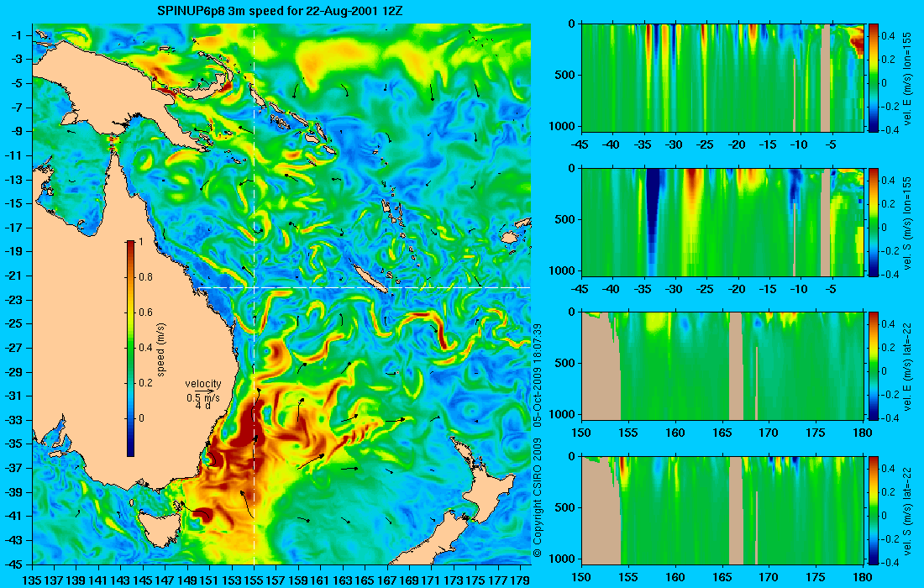Click the '0.6' tick on the speed colorbar
The width and height of the screenshot is (924, 588).
[145, 312]
